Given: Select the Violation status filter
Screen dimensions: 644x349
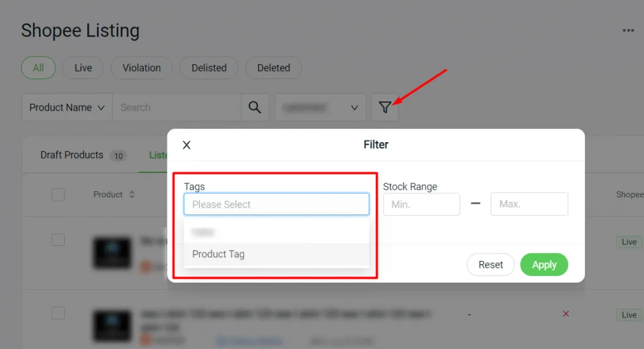Looking at the screenshot, I should [142, 68].
